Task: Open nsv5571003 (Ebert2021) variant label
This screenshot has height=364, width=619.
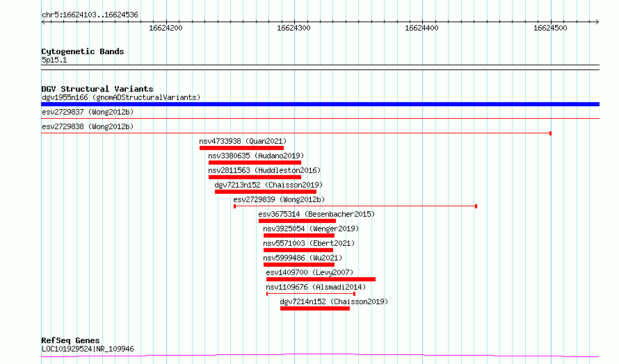Action: tap(309, 243)
